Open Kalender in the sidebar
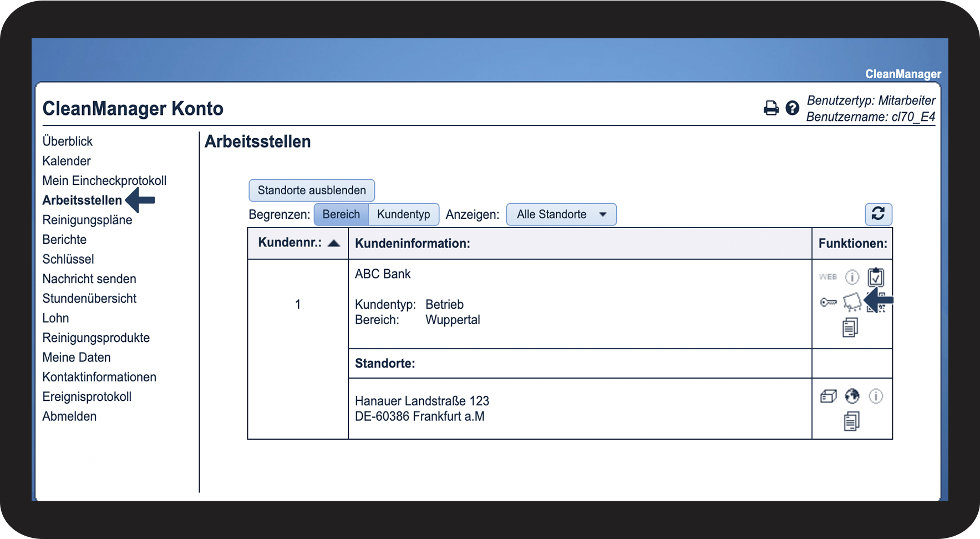Screen dimensions: 980x539 [x=67, y=161]
